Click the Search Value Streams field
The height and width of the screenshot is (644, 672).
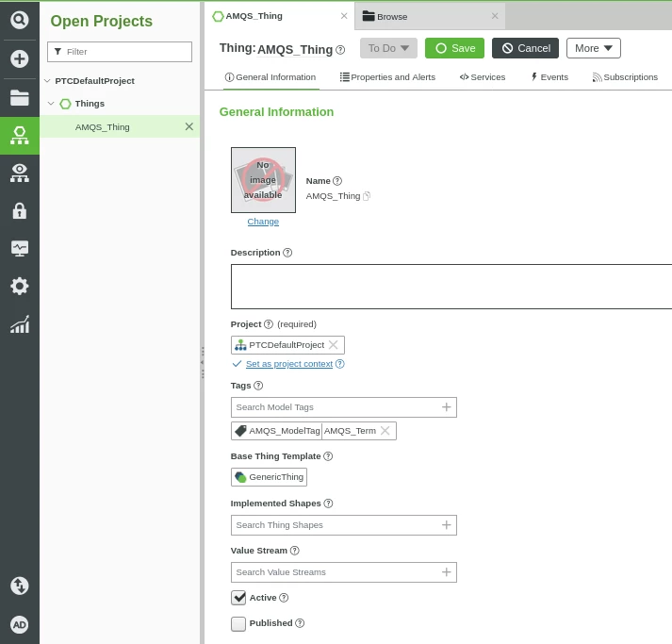[x=344, y=572]
